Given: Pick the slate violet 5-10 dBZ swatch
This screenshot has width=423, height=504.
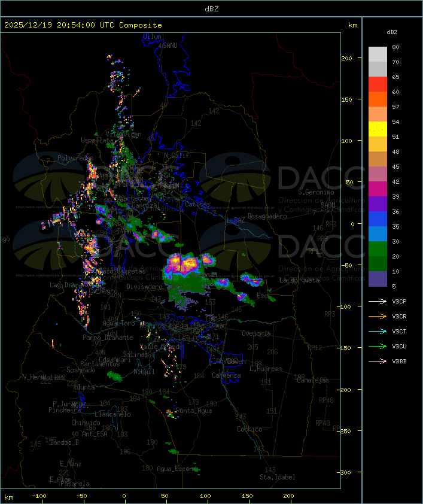Looking at the screenshot, I should coord(378,279).
